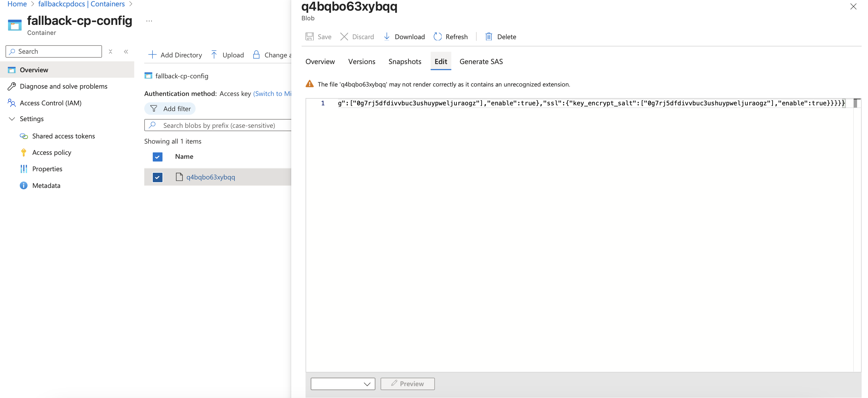868x398 pixels.
Task: Refresh the blob content
Action: [450, 37]
